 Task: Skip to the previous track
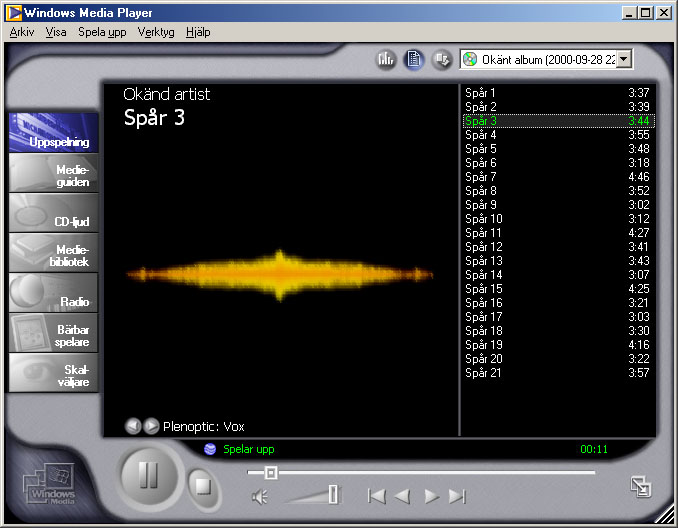pos(376,496)
